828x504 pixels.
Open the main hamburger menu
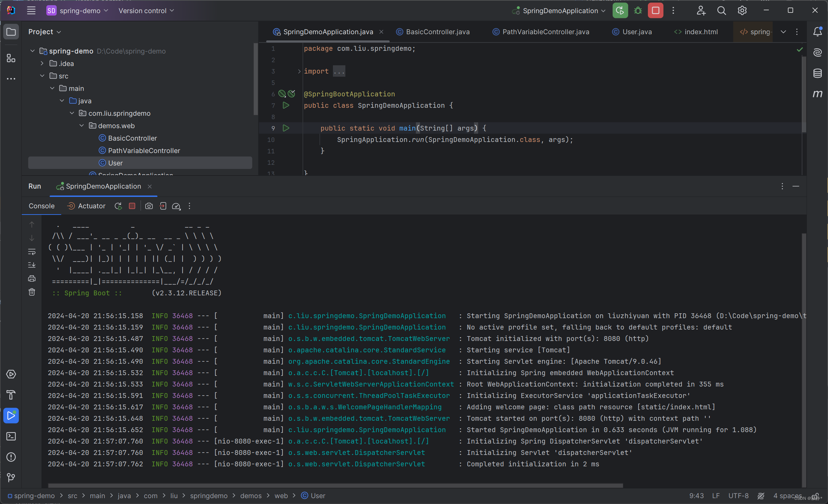pos(31,10)
